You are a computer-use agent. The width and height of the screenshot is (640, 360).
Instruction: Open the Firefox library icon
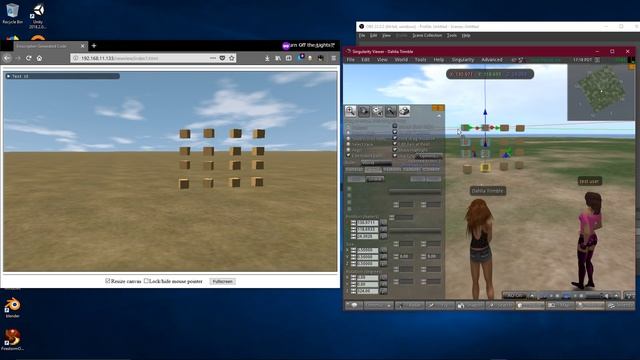point(278,58)
